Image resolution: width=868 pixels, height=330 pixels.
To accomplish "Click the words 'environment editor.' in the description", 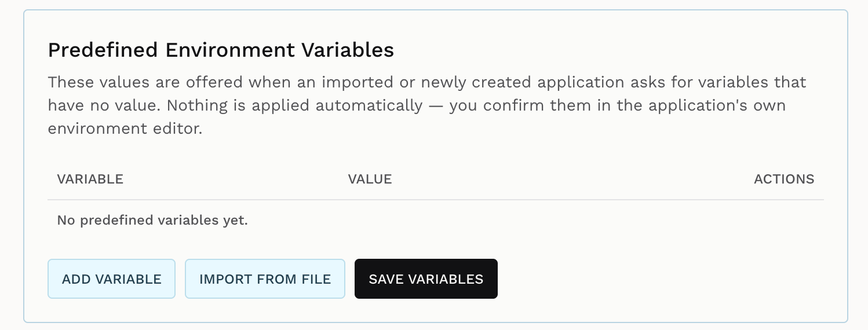I will pos(125,129).
